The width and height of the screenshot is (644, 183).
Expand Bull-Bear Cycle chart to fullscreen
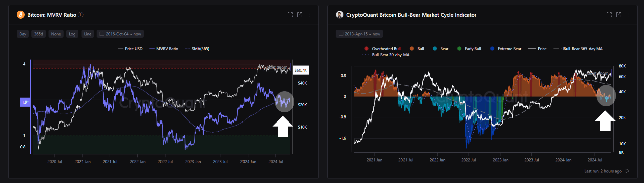pyautogui.click(x=610, y=15)
